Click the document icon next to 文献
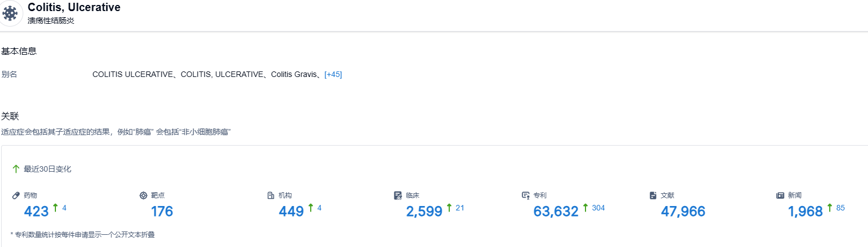The height and width of the screenshot is (247, 868). pyautogui.click(x=653, y=195)
